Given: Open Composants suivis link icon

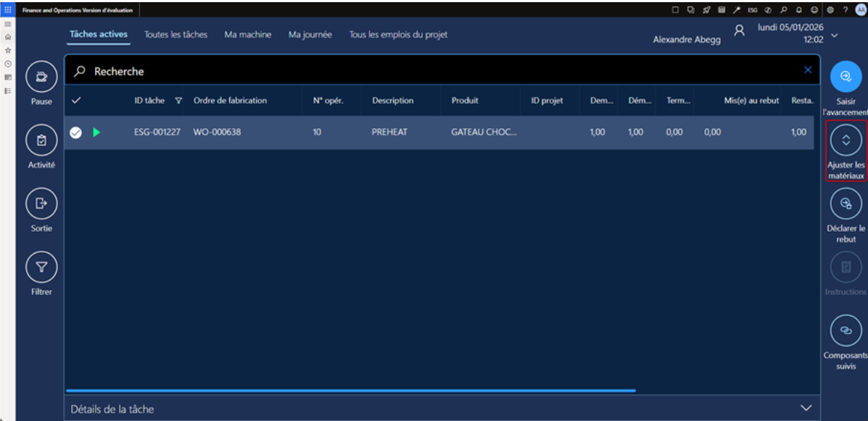Looking at the screenshot, I should coord(846,330).
